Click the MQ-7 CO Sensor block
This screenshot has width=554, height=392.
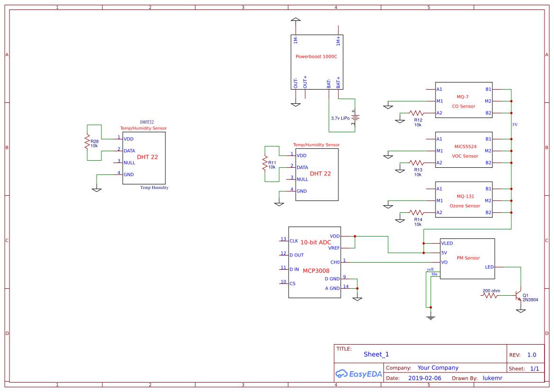click(x=463, y=100)
